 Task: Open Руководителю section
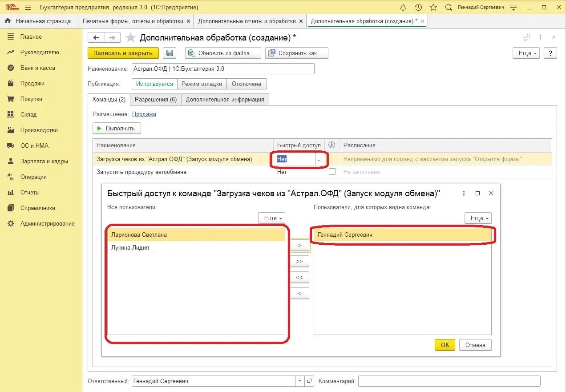[40, 52]
